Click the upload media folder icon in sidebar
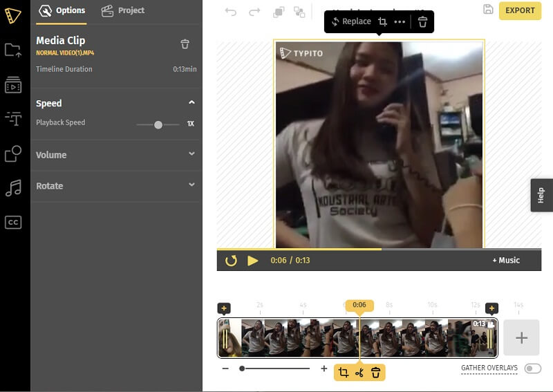 point(12,50)
